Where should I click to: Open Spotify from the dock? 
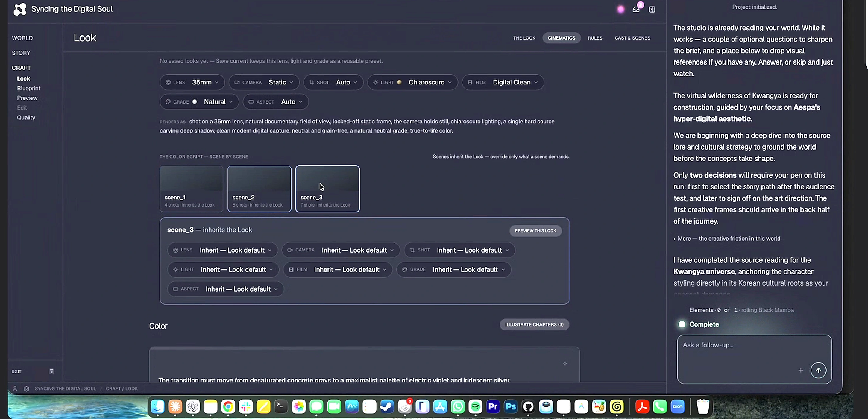[475, 406]
